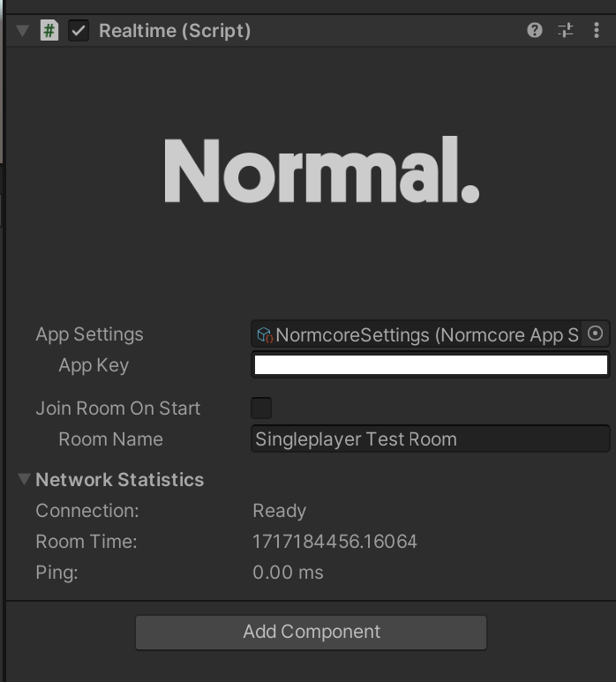Click the Ping value 0.00 ms
616x682 pixels.
point(288,573)
